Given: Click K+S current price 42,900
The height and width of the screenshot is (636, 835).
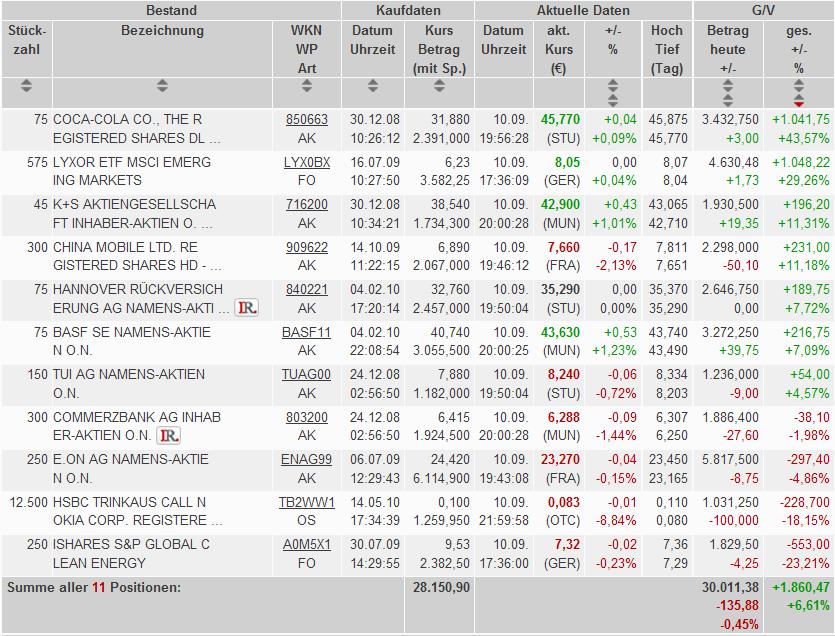Looking at the screenshot, I should [560, 205].
